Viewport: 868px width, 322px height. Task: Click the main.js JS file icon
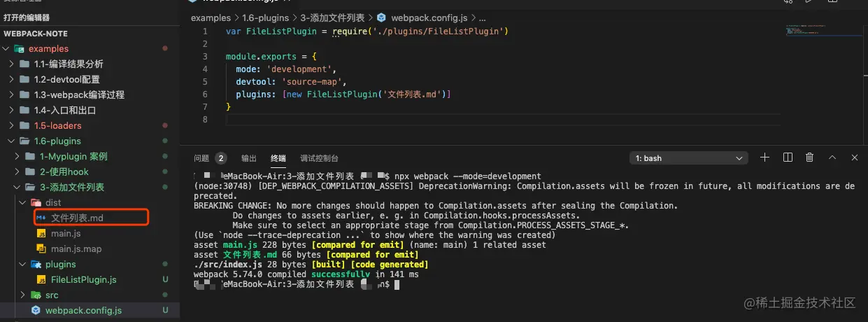coord(42,233)
